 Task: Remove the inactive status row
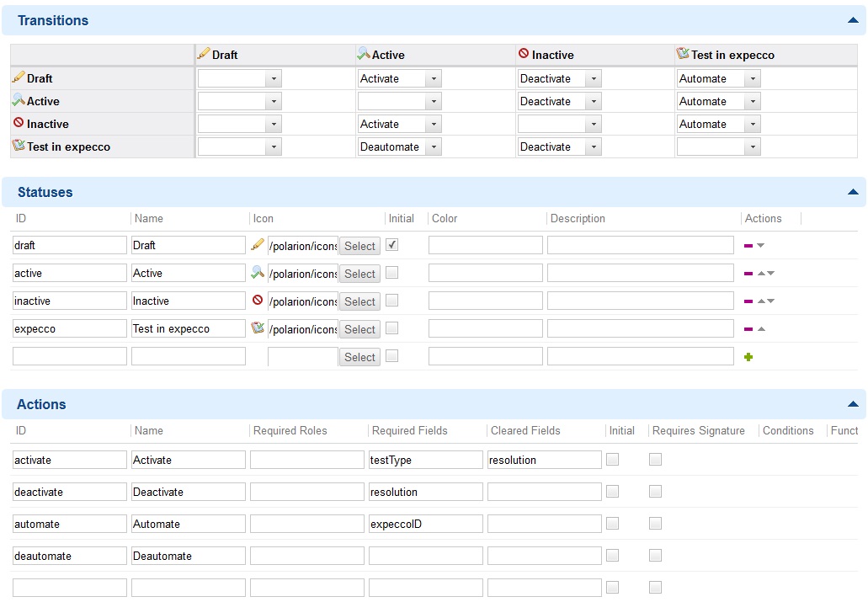click(x=748, y=301)
